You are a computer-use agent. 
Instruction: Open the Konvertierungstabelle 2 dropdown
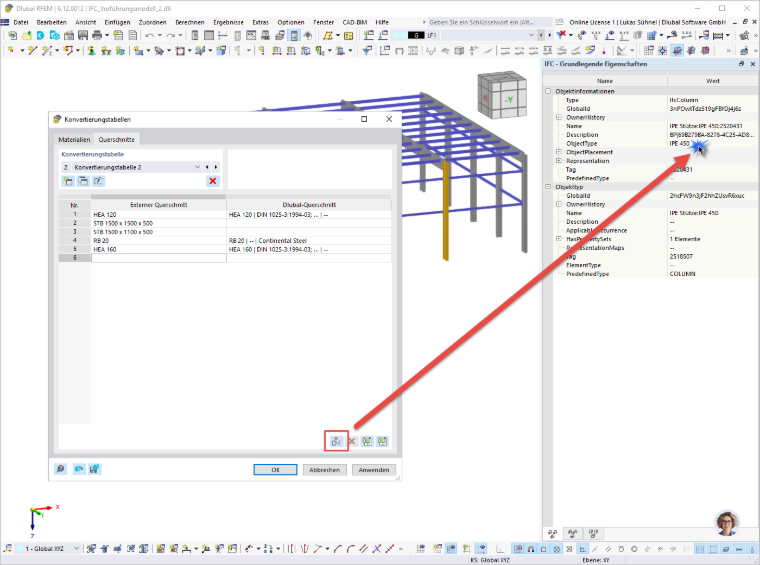(x=197, y=167)
